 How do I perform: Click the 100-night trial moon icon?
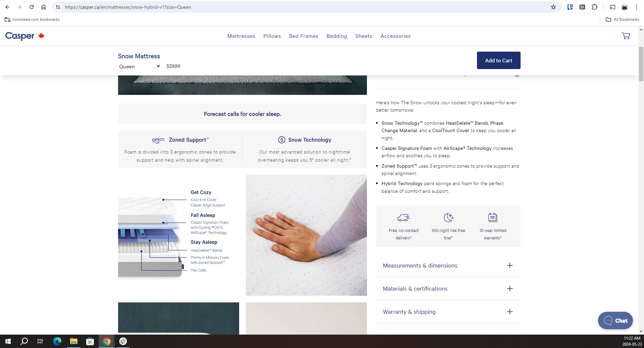pos(448,218)
